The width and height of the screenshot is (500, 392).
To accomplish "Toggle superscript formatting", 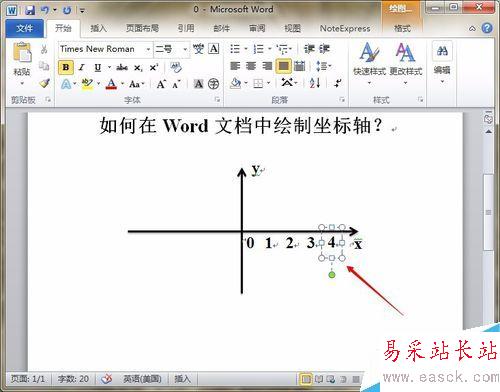I will pyautogui.click(x=154, y=67).
